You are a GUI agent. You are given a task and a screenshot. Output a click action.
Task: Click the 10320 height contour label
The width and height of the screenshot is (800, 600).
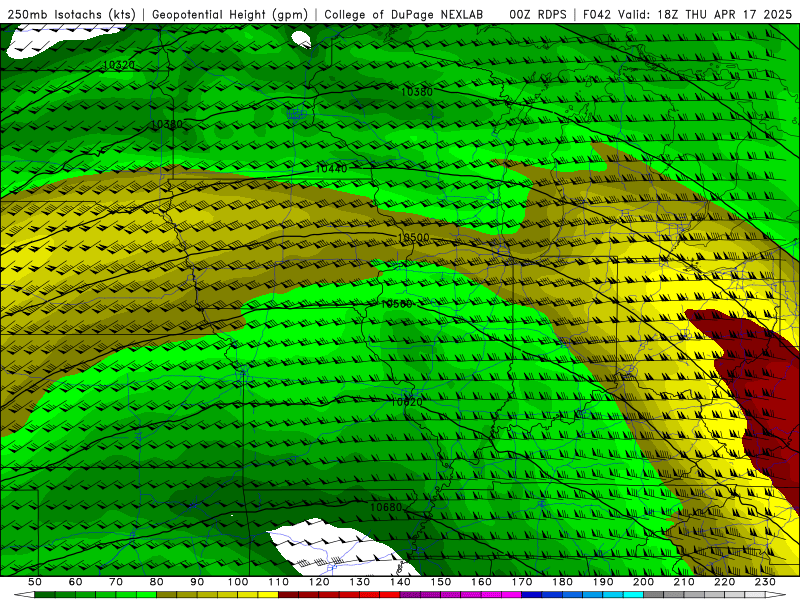(x=119, y=65)
